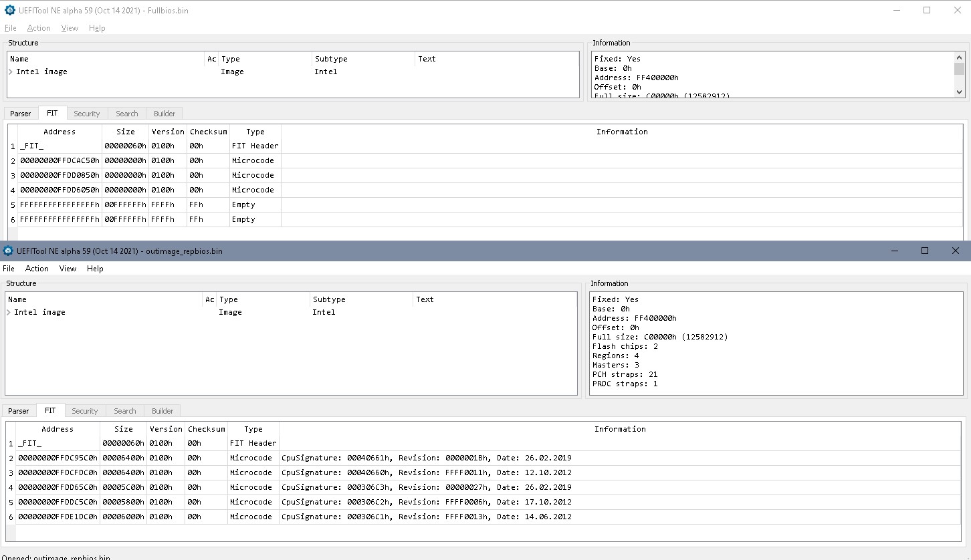Select Empty type cell in row 6 of Fullbios.bin

click(x=255, y=219)
